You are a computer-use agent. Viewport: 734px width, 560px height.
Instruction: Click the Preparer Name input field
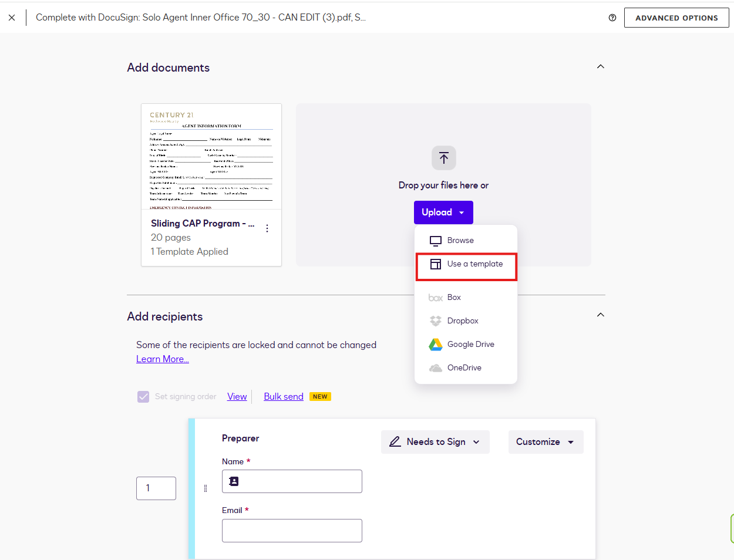tap(292, 481)
